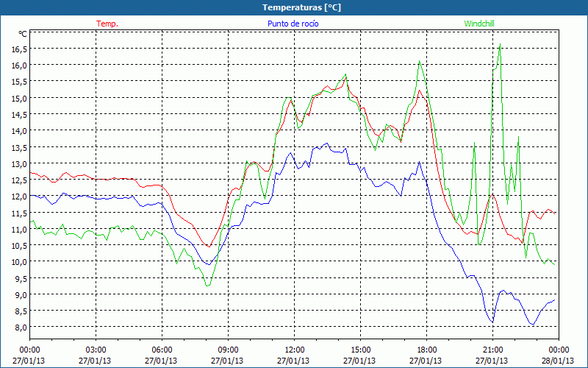This screenshot has width=588, height=368.
Task: Click the 06:00 time axis label
Action: click(162, 350)
